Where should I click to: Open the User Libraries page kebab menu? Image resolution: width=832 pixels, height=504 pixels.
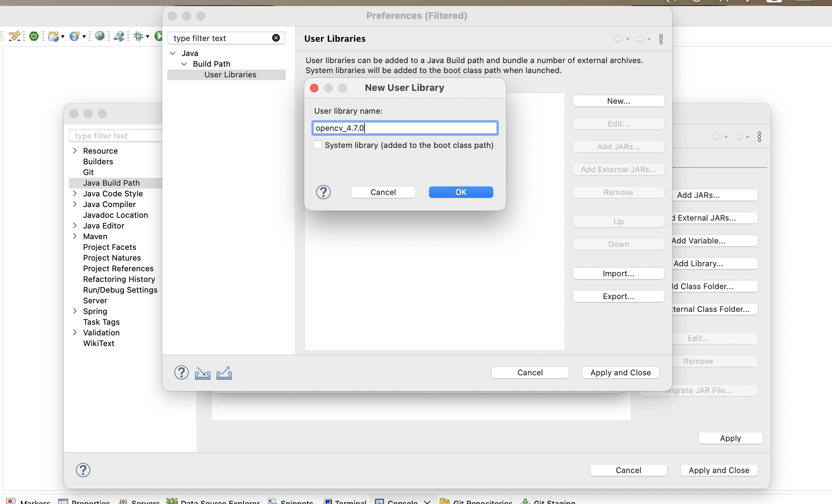661,39
